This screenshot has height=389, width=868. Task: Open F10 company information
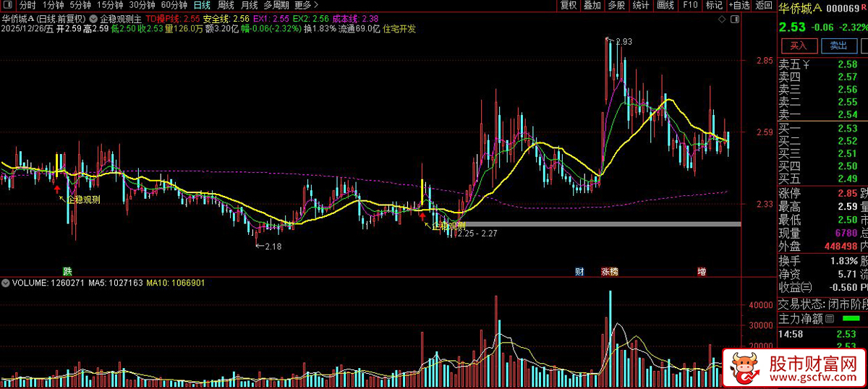[x=690, y=5]
